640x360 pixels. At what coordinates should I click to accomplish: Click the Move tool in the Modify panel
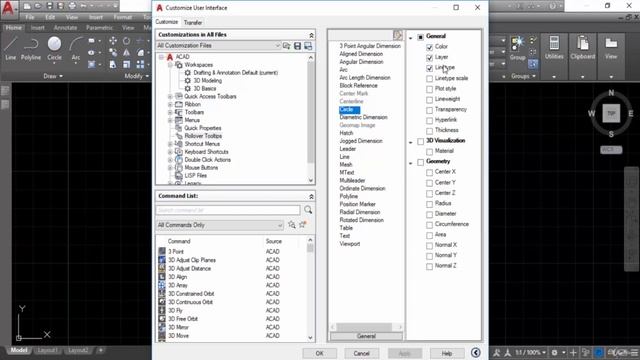point(113,40)
